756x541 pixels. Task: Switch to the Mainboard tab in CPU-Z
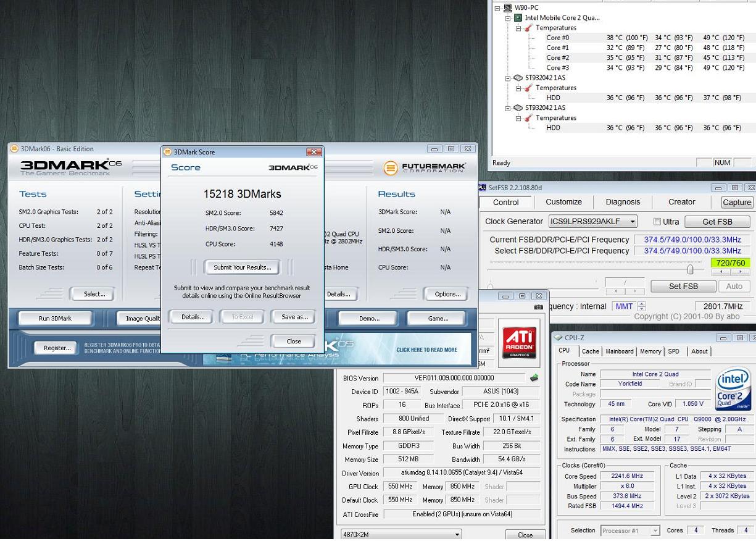click(x=619, y=351)
